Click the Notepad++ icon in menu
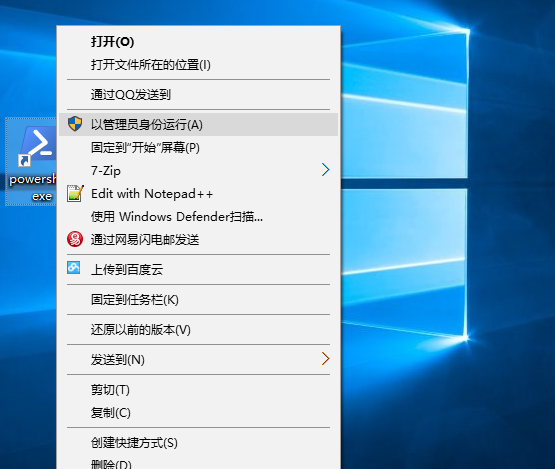 coord(75,194)
